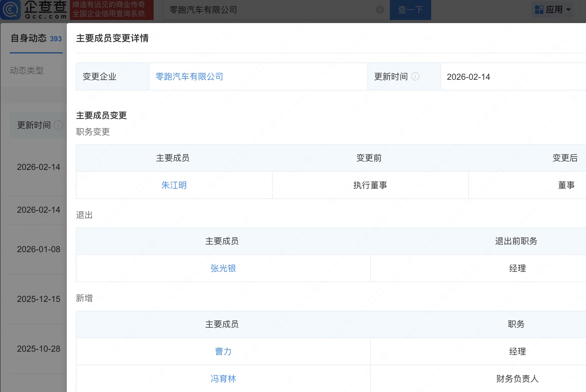The image size is (586, 392).
Task: Switch to the 自身动态 tab
Action: [36, 39]
